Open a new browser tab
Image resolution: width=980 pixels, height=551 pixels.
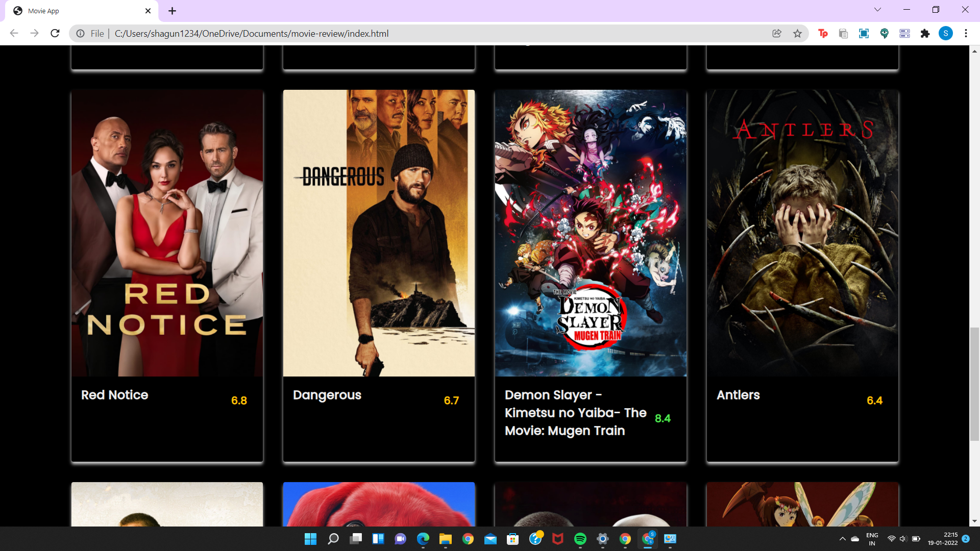tap(172, 11)
